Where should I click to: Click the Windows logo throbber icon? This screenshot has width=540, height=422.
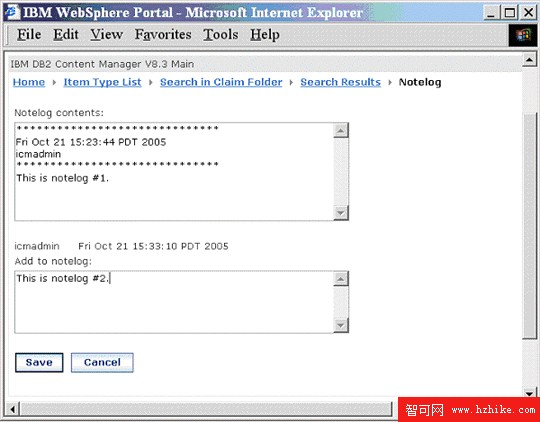coord(523,35)
